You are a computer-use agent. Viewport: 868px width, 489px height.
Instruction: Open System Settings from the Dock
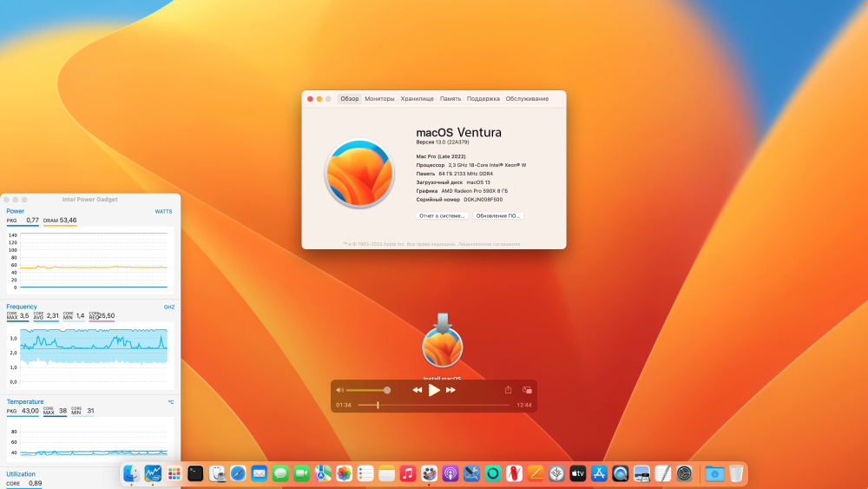(x=684, y=473)
